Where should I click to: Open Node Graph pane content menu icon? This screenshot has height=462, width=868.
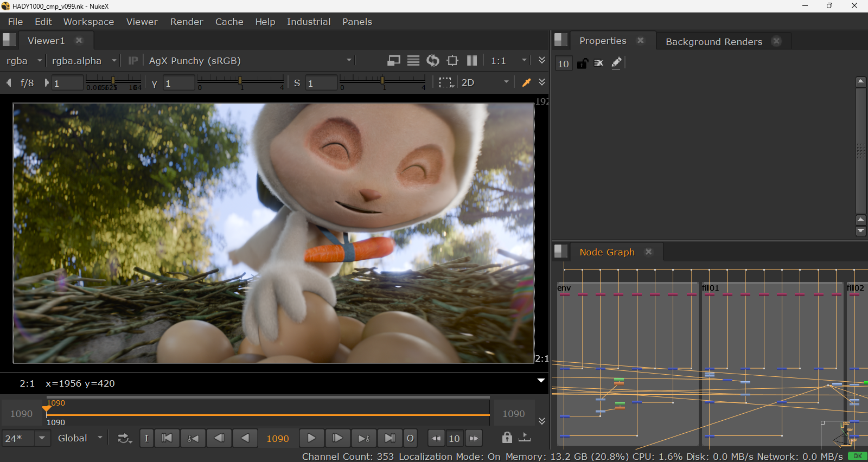tap(561, 251)
